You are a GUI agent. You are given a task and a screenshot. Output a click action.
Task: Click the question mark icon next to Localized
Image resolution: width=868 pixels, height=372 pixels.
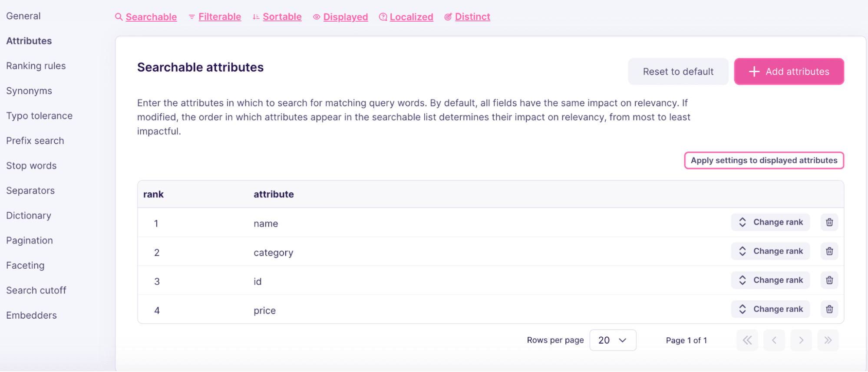(383, 16)
